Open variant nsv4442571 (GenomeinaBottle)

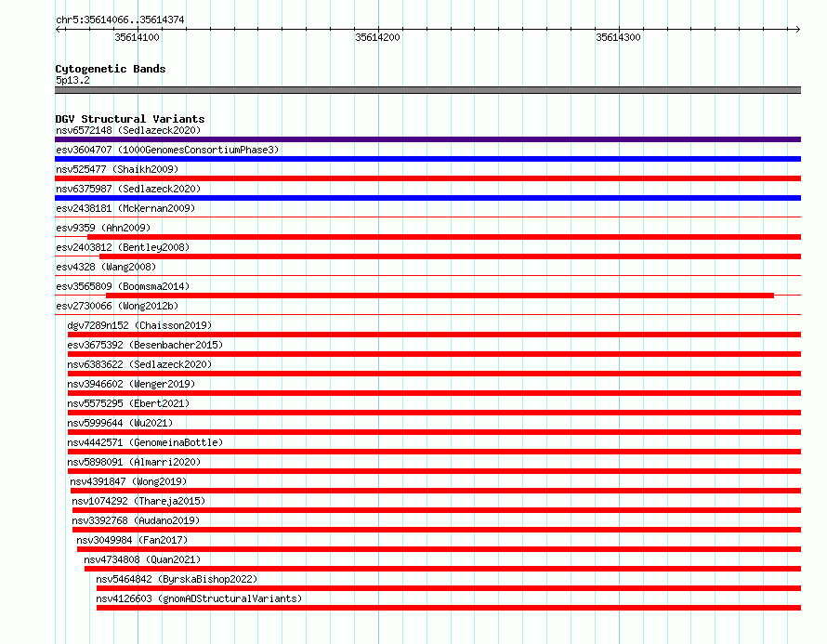(x=145, y=442)
